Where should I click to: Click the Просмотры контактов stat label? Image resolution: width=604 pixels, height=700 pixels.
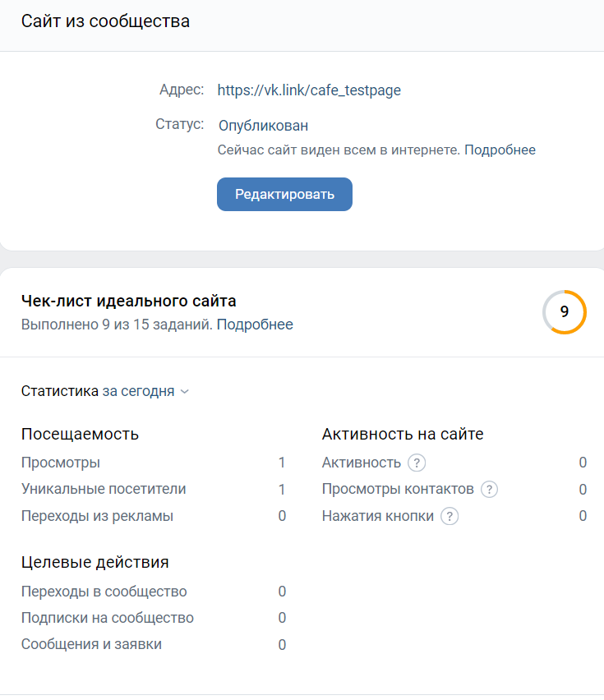pyautogui.click(x=398, y=490)
